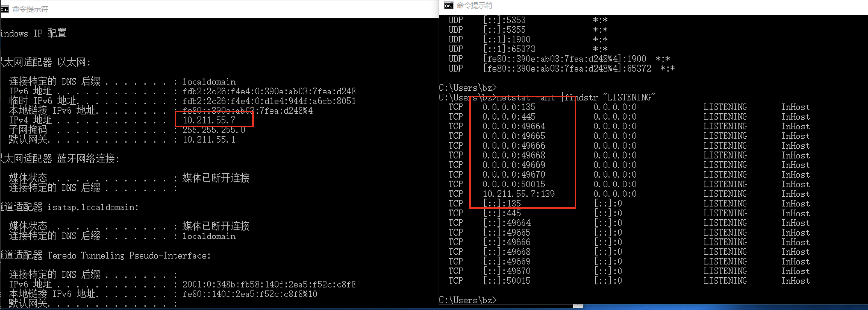Click InHost value in the 10.211.55.7:139 row
868x310 pixels.
click(x=795, y=194)
